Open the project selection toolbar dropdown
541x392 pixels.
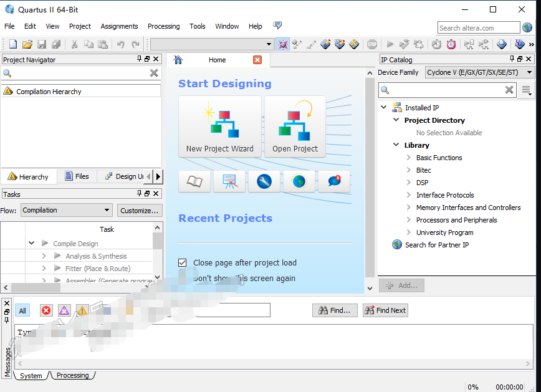coord(212,44)
